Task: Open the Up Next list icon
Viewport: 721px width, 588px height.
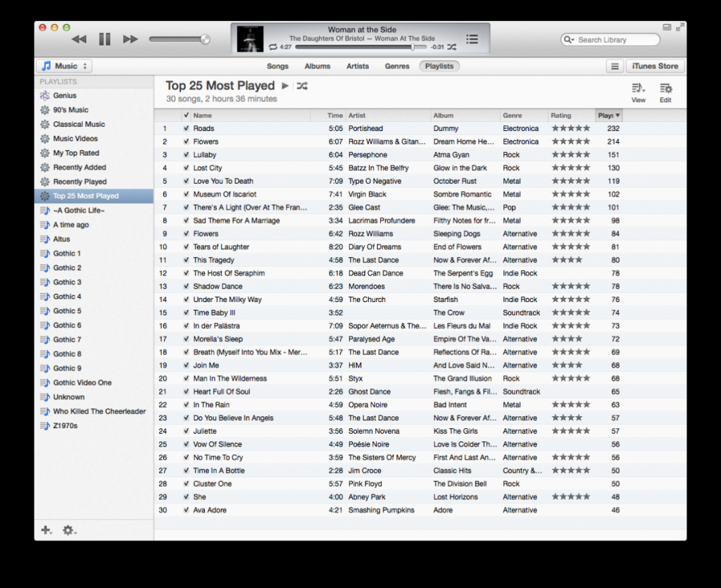Action: 472,39
